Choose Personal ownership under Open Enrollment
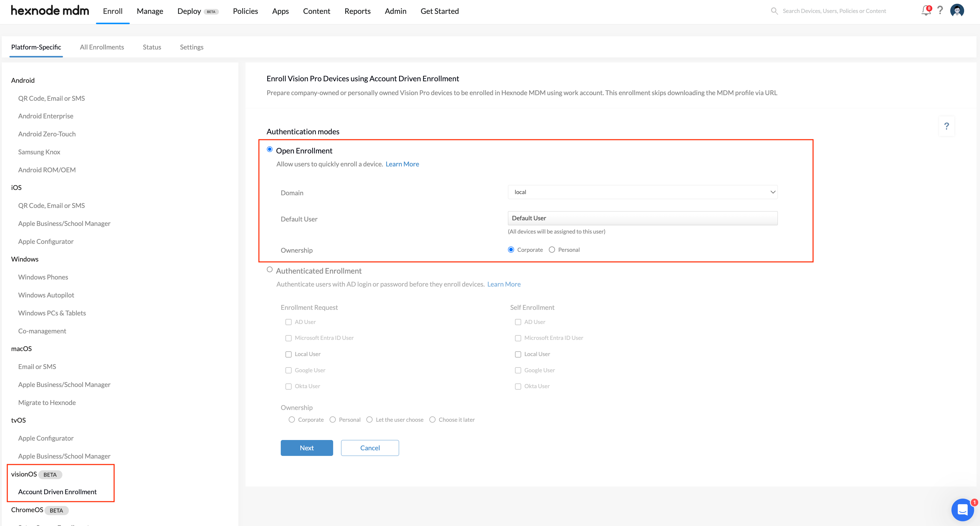Screen dimensions: 980x526 coord(552,250)
